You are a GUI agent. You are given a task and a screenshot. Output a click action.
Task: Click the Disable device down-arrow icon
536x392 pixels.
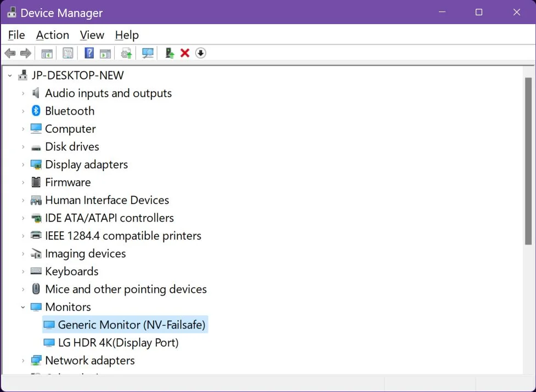[x=201, y=53]
